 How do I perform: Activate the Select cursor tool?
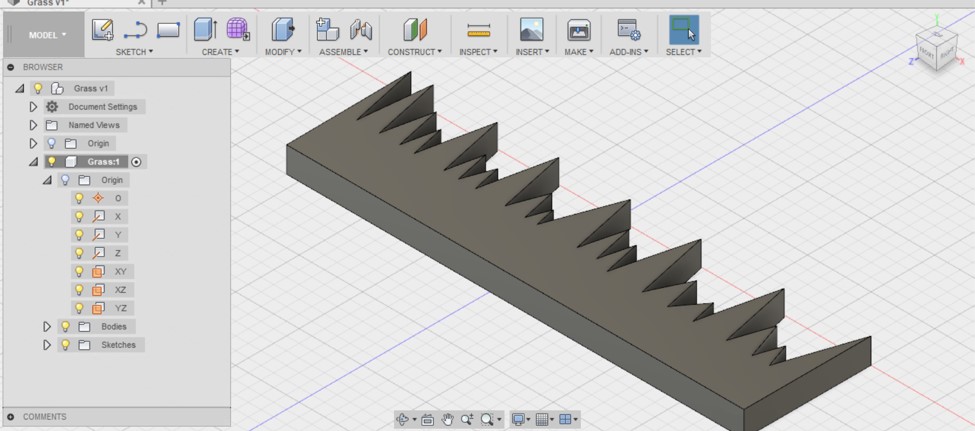pyautogui.click(x=683, y=29)
